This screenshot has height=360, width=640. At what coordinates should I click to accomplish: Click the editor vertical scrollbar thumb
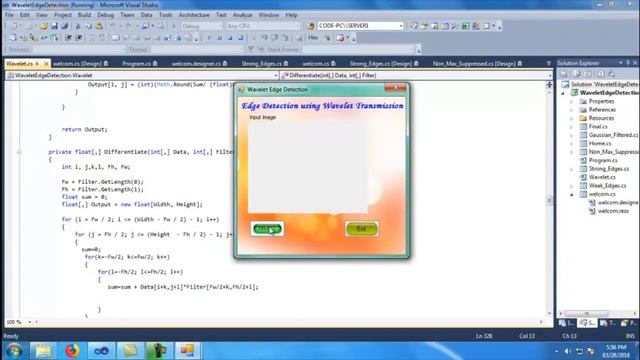coord(549,200)
